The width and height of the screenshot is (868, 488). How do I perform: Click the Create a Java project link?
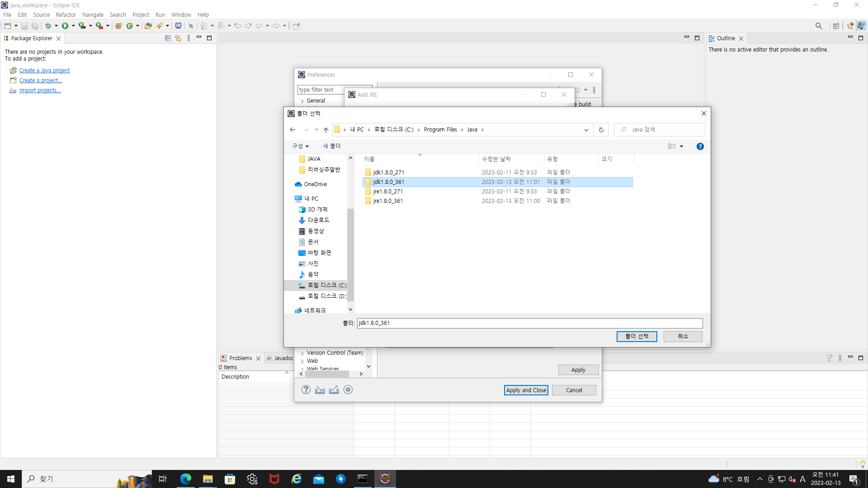pyautogui.click(x=44, y=70)
